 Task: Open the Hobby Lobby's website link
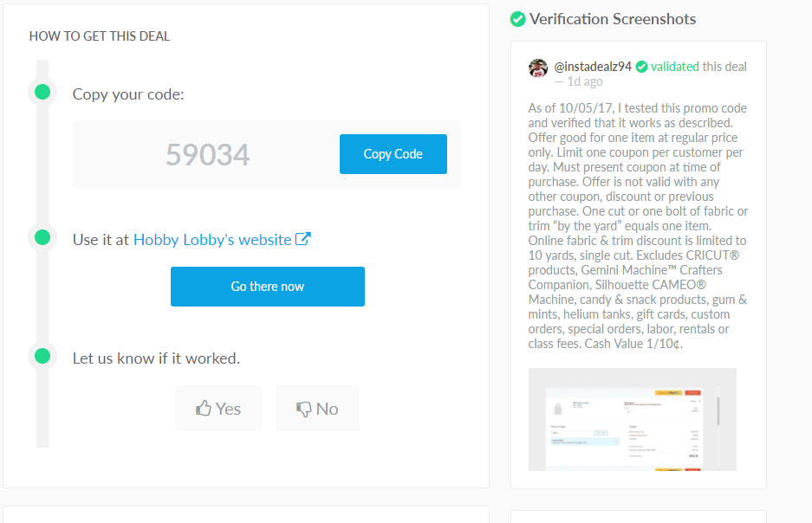point(212,240)
